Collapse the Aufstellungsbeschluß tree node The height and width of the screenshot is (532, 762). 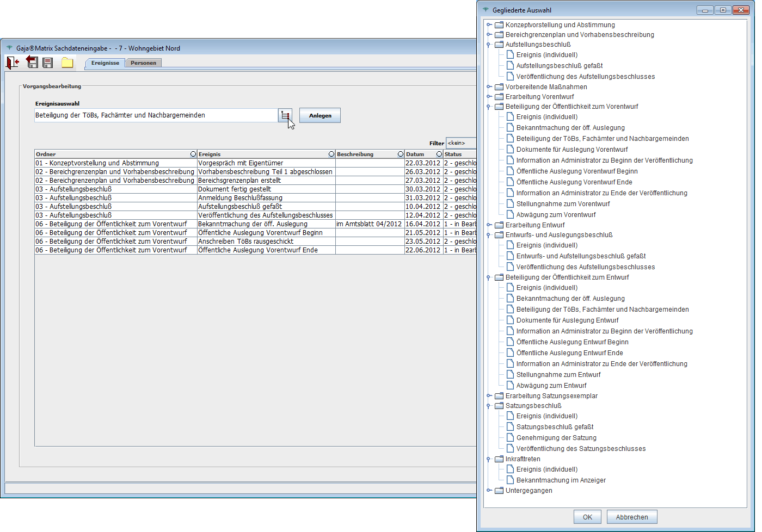pyautogui.click(x=489, y=45)
